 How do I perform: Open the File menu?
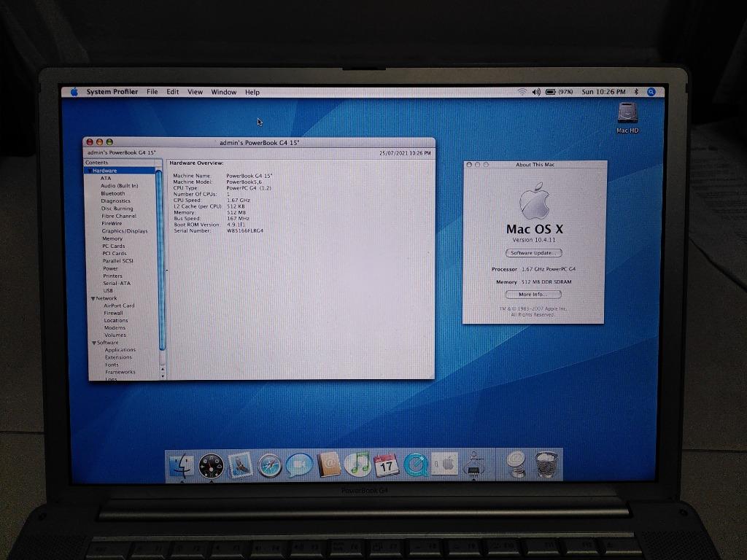tap(152, 92)
